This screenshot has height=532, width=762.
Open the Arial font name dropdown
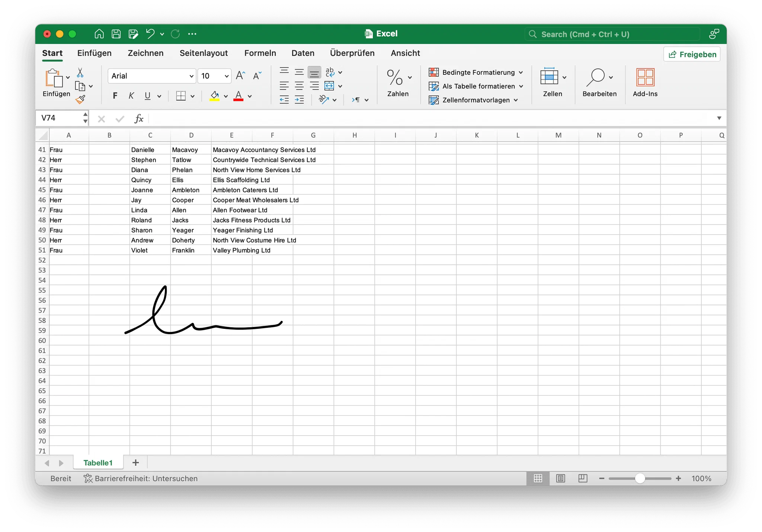pyautogui.click(x=191, y=76)
